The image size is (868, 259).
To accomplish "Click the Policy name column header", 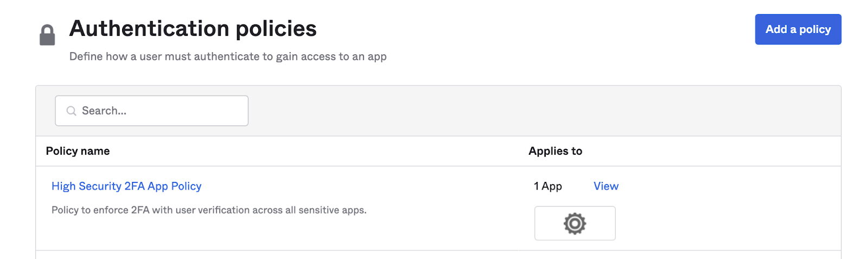I will (78, 151).
